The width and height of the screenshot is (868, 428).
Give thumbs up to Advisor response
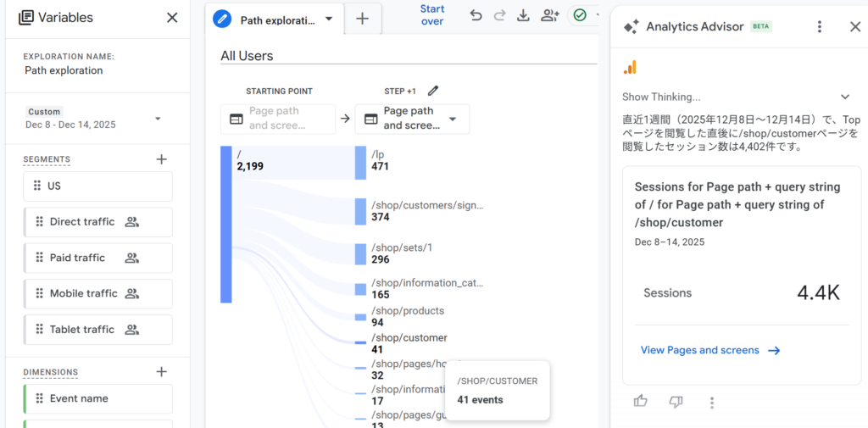[x=640, y=402]
